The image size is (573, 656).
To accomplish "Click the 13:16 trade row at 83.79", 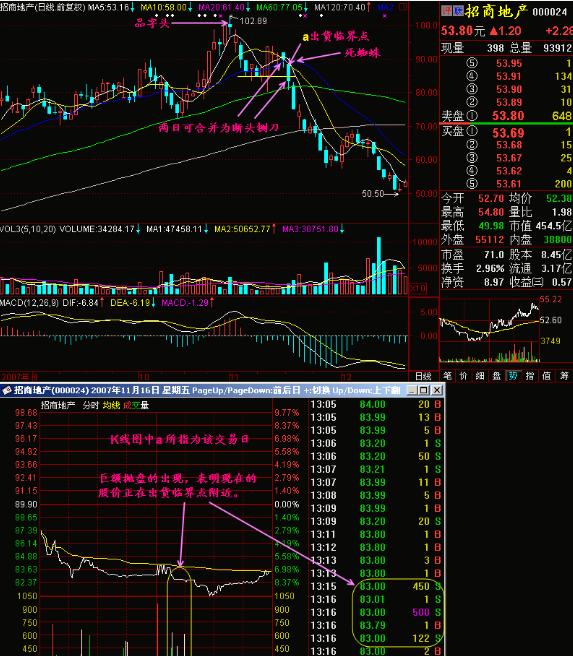I will coord(376,625).
